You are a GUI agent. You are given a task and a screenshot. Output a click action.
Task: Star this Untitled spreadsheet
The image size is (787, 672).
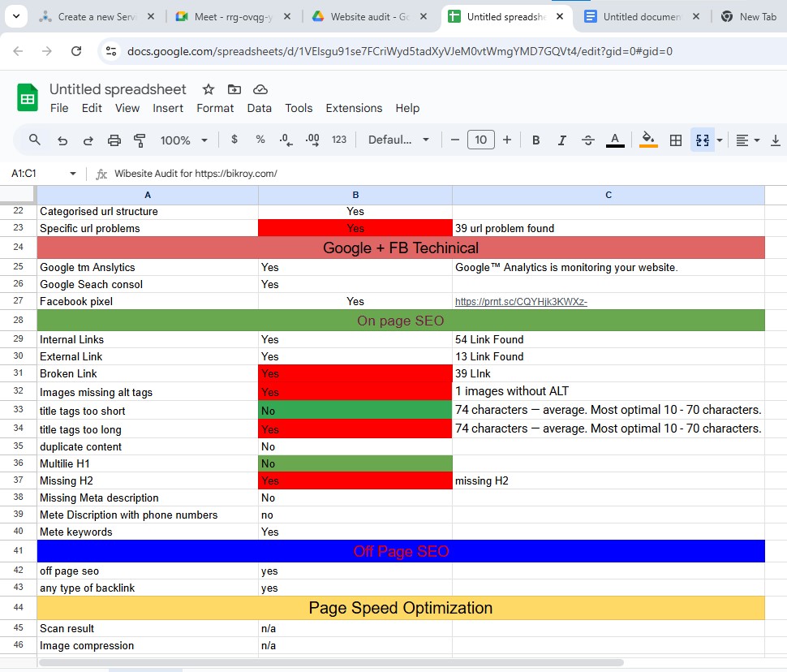pyautogui.click(x=209, y=89)
